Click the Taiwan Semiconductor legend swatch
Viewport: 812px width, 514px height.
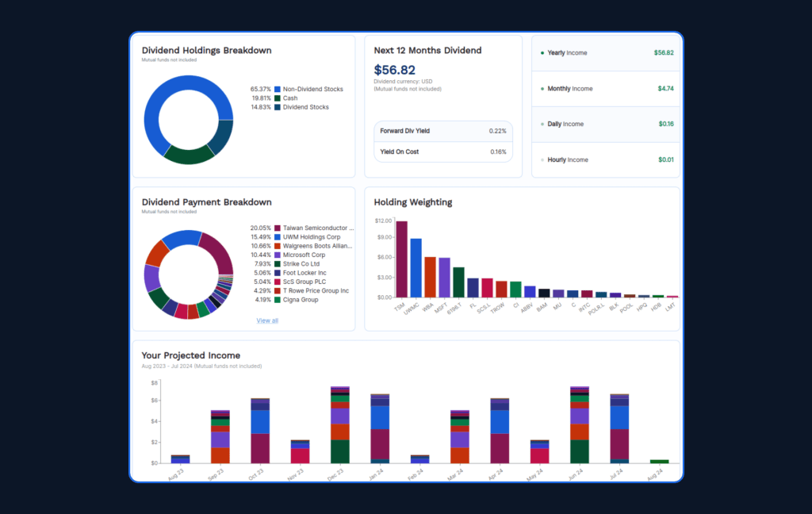278,228
